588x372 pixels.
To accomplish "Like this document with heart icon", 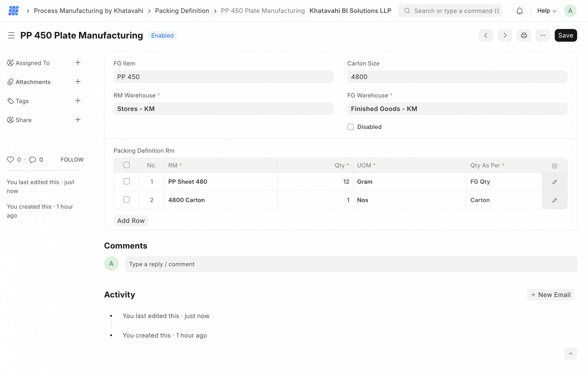I will click(10, 160).
